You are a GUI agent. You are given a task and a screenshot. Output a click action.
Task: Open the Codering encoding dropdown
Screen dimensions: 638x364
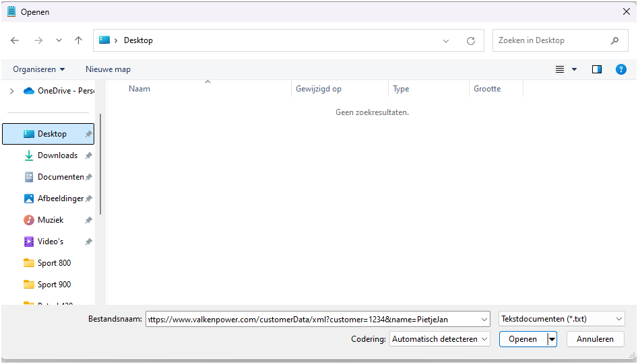pyautogui.click(x=440, y=339)
